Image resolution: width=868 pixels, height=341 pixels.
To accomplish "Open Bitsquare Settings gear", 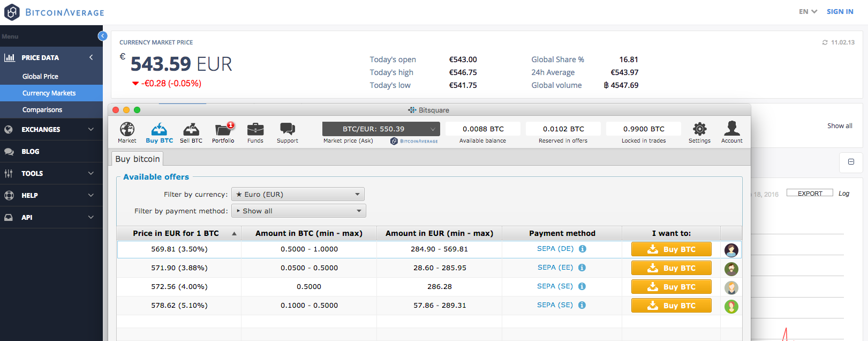I will tap(699, 132).
